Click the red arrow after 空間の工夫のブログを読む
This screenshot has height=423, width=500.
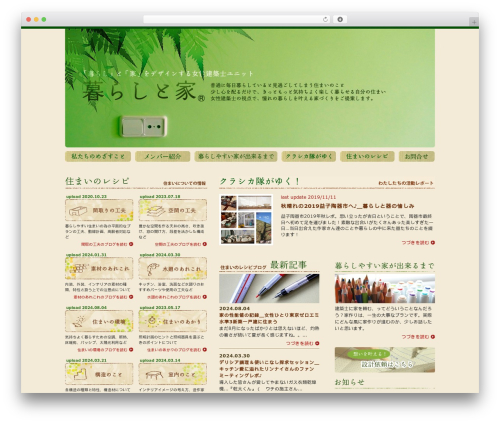(x=205, y=244)
